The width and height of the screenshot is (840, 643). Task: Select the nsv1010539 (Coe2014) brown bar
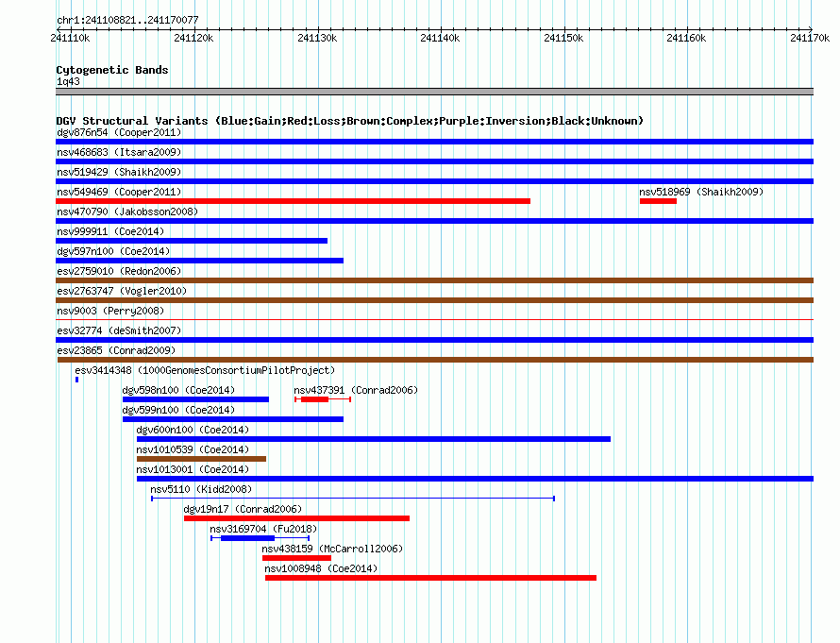click(x=201, y=459)
